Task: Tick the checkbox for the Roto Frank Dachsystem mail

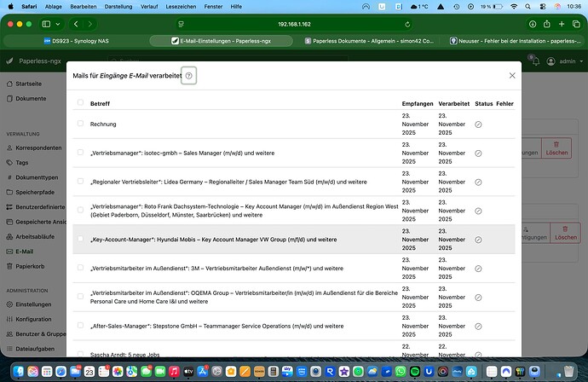Action: point(80,210)
